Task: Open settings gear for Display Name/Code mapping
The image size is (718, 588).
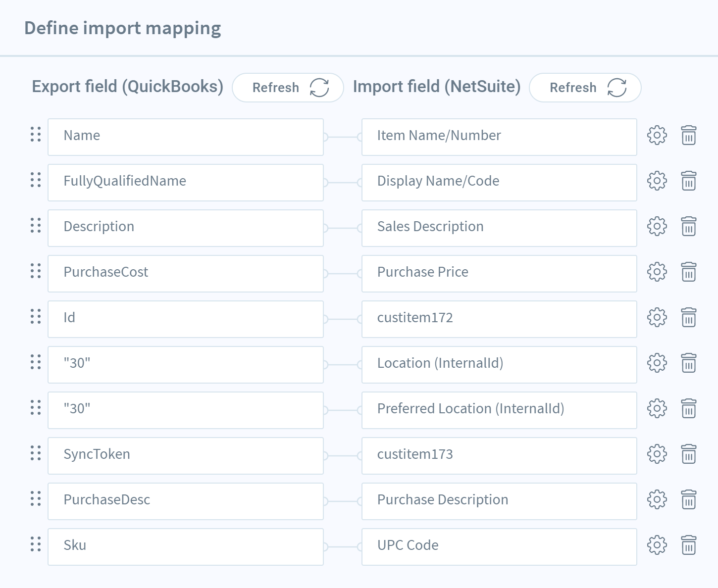Action: point(657,181)
